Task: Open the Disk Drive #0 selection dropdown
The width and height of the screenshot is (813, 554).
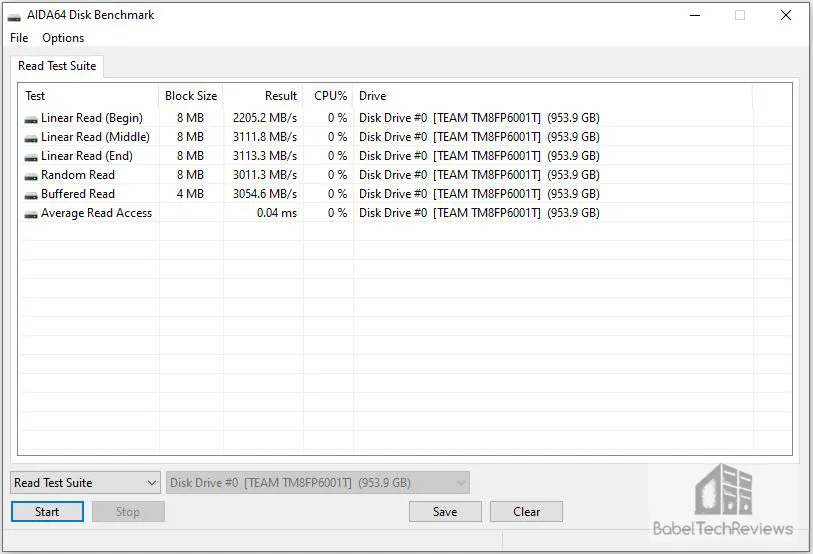Action: point(318,483)
